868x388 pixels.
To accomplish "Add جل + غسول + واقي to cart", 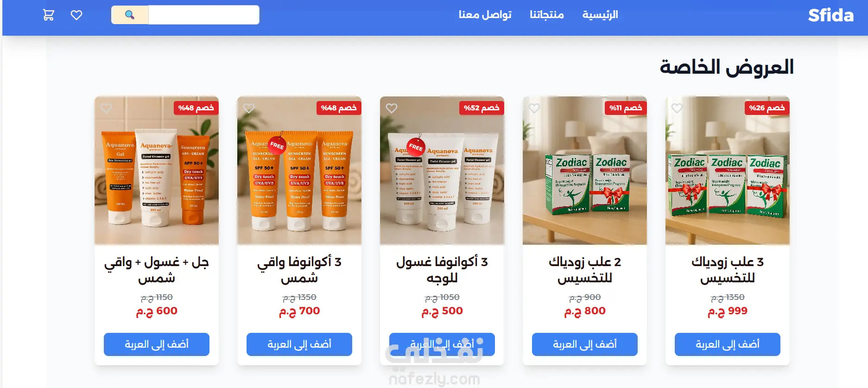I will 157,344.
